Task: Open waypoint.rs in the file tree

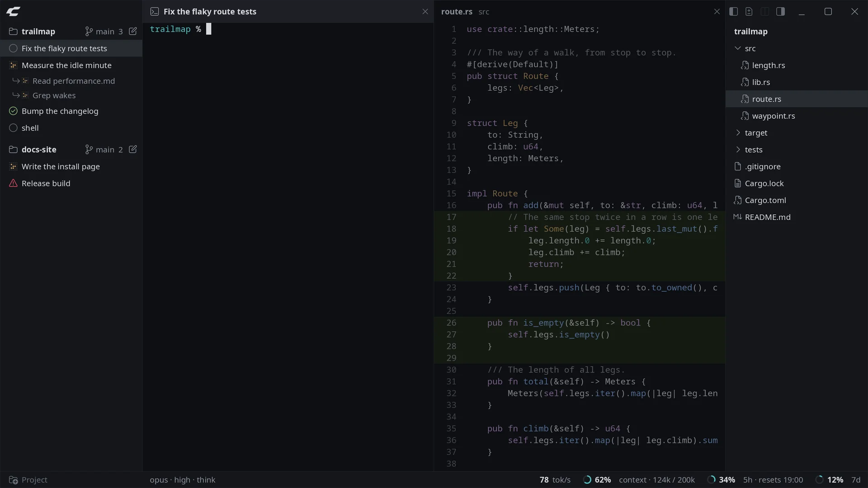Action: pyautogui.click(x=797, y=116)
